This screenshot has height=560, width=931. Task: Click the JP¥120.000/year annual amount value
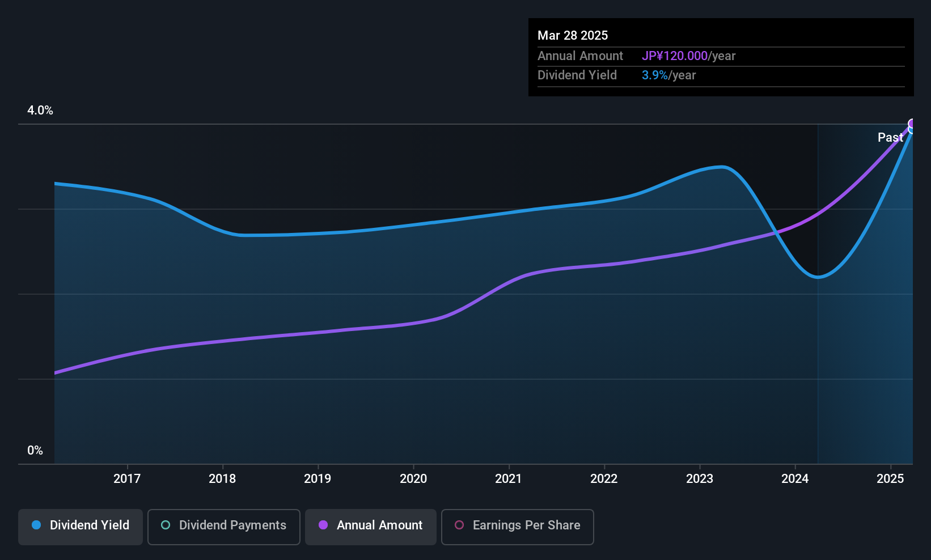click(x=688, y=56)
